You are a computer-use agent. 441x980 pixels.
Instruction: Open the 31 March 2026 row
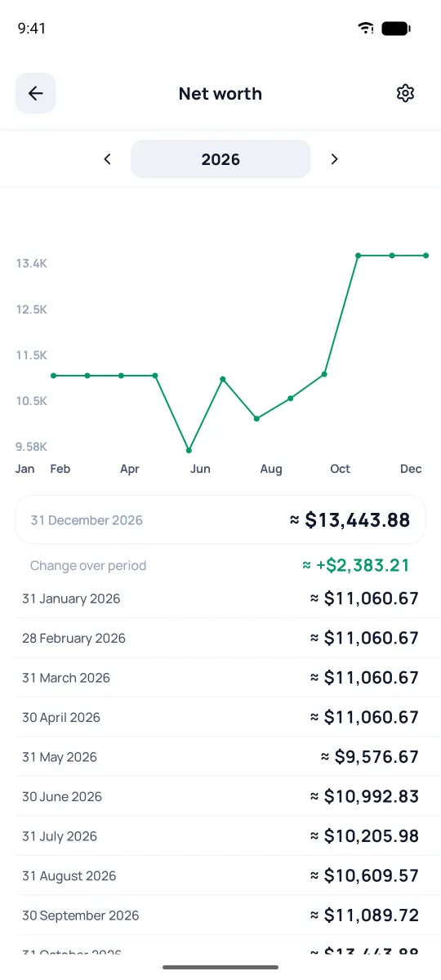coord(220,678)
